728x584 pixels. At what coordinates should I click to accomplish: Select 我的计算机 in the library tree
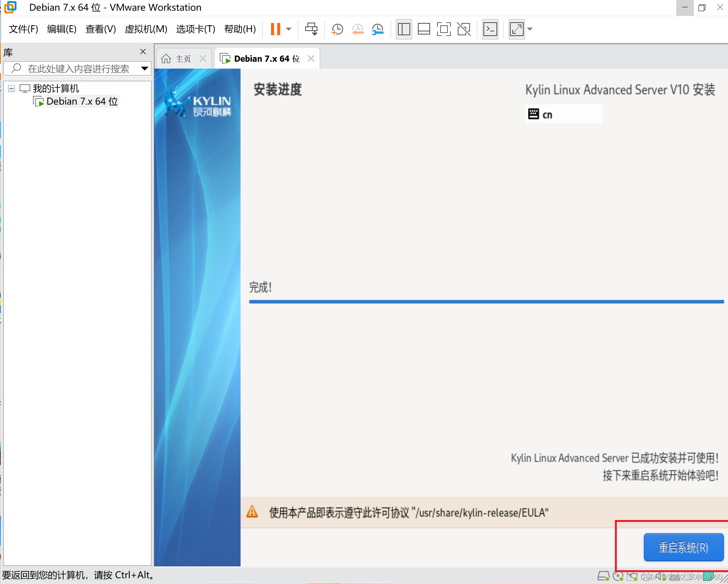point(56,89)
